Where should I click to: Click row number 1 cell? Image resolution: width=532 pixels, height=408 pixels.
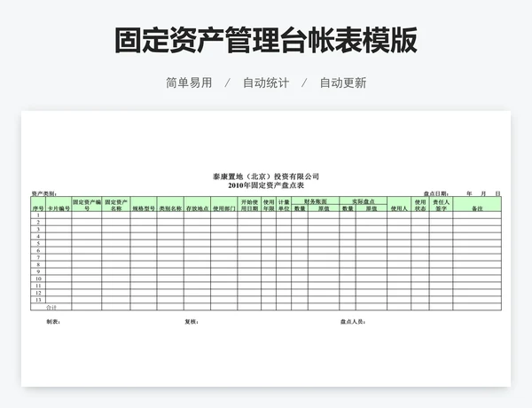tap(38, 216)
